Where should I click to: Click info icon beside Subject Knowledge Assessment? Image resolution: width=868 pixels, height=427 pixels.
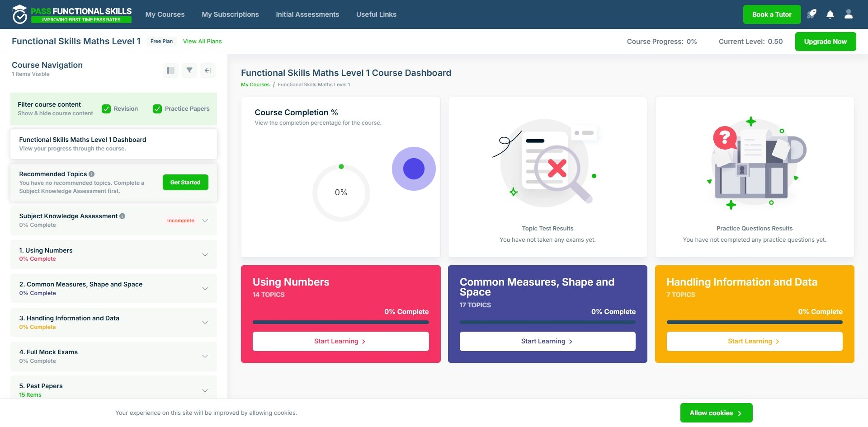[x=122, y=216]
